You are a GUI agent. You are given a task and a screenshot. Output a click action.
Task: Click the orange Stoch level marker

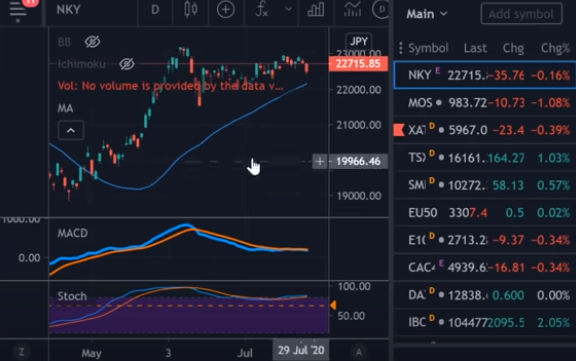(x=333, y=305)
